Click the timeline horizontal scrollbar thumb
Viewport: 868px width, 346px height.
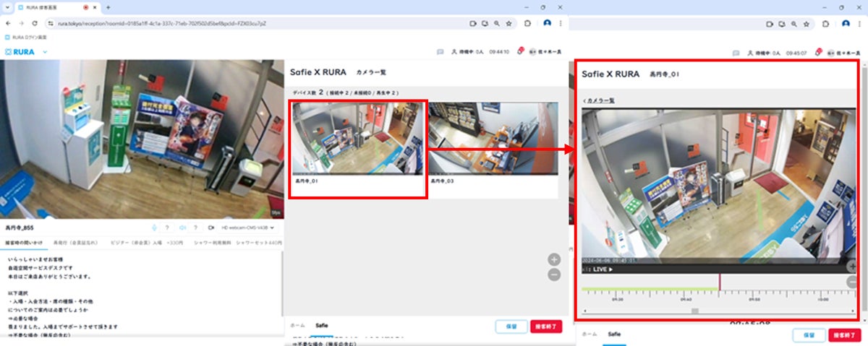pyautogui.click(x=695, y=311)
